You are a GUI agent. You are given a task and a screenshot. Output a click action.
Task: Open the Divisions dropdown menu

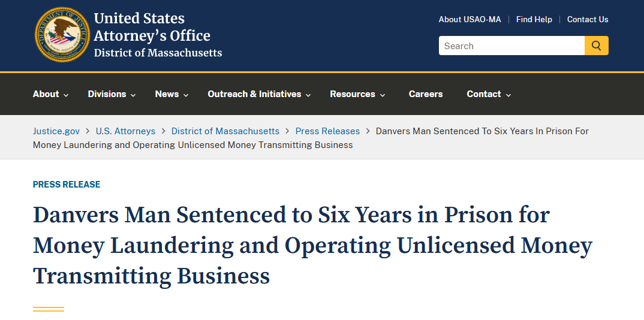(x=112, y=94)
